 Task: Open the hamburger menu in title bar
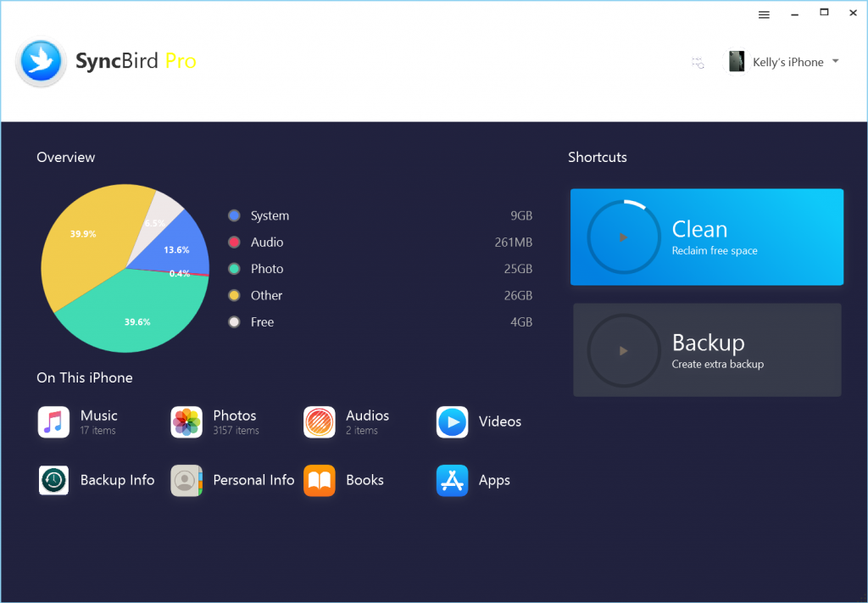(764, 15)
